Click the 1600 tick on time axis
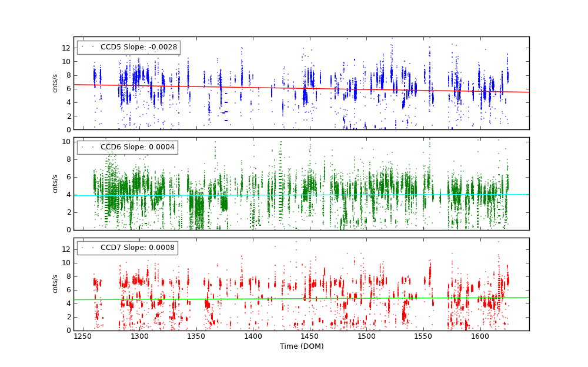 pos(480,336)
